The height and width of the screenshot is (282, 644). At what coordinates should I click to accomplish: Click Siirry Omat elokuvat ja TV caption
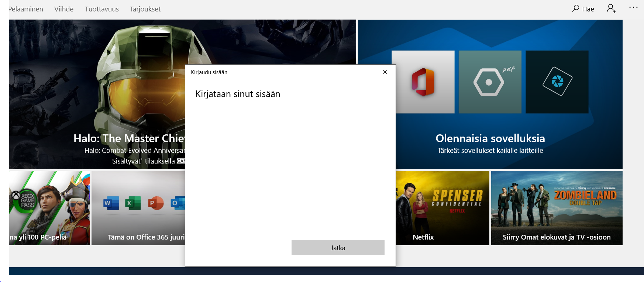click(x=557, y=237)
